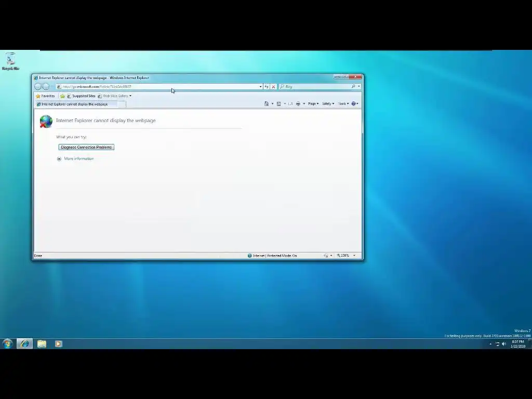Image resolution: width=532 pixels, height=399 pixels.
Task: Open the zoom level 100% button
Action: (343, 256)
